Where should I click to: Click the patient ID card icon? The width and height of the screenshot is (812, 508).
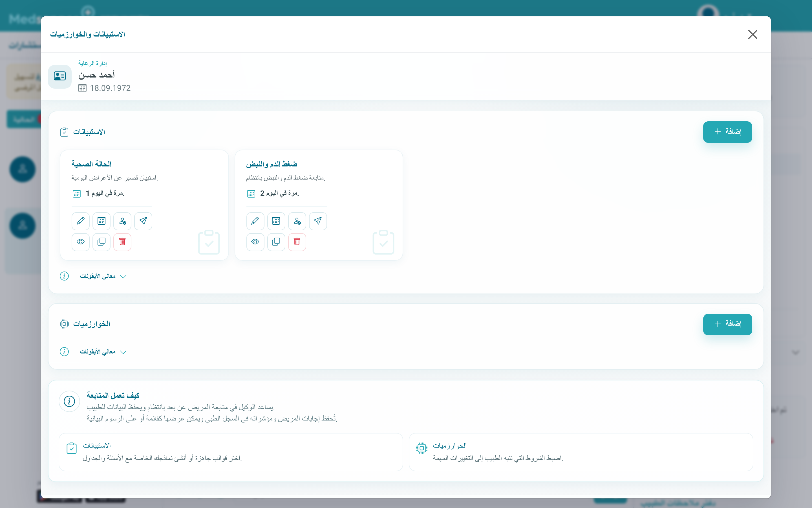(x=60, y=76)
